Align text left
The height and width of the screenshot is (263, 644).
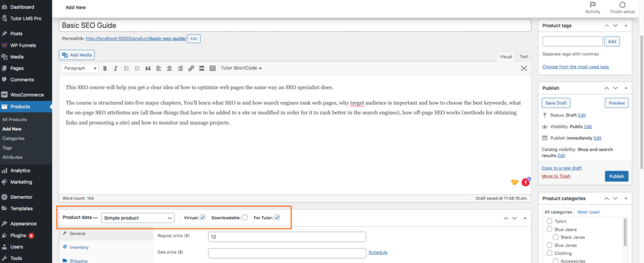tap(158, 68)
